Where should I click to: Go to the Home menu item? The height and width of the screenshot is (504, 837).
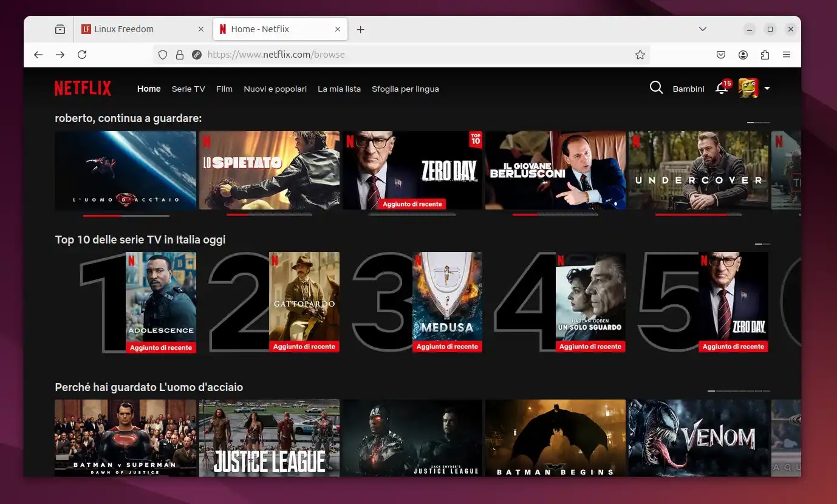(149, 89)
